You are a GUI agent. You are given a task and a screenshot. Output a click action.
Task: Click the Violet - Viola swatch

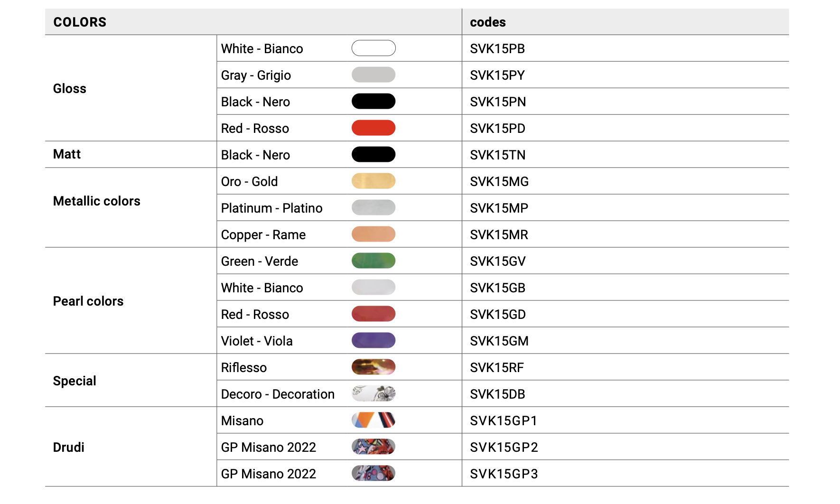[373, 341]
